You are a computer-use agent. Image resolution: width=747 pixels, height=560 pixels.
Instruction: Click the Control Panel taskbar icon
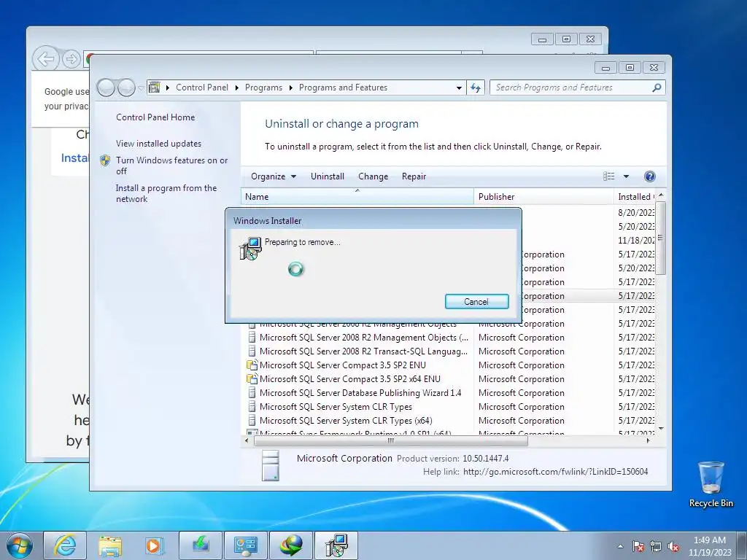pyautogui.click(x=246, y=545)
